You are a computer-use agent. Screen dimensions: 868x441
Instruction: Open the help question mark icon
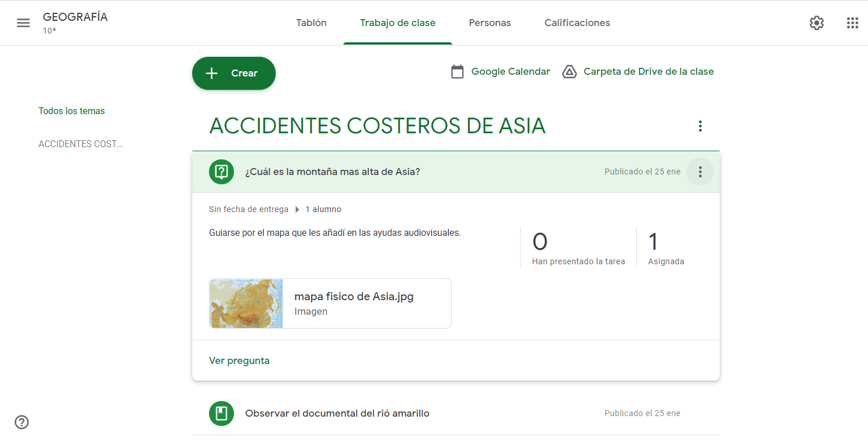tap(21, 422)
